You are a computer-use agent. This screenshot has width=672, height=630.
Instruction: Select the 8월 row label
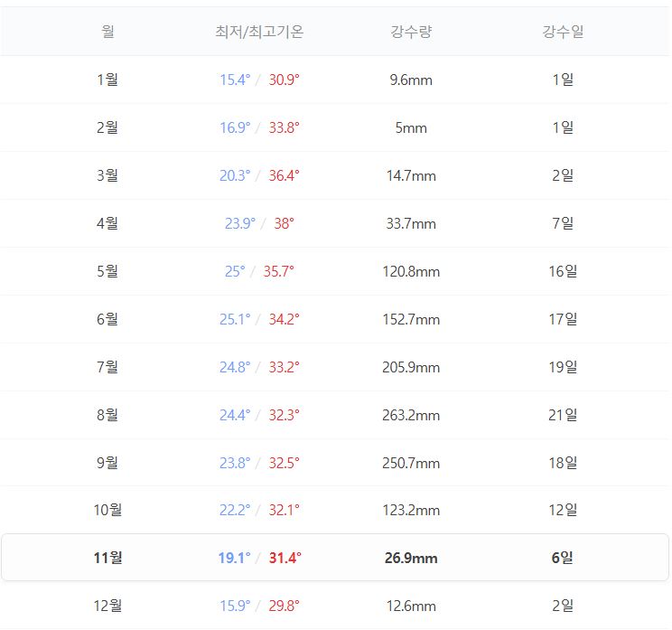(107, 416)
